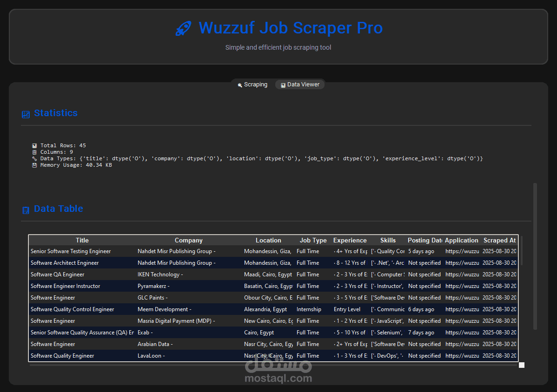Screen dimensions: 557x392
Task: Click the IKEN Technology company cell
Action: 189,274
